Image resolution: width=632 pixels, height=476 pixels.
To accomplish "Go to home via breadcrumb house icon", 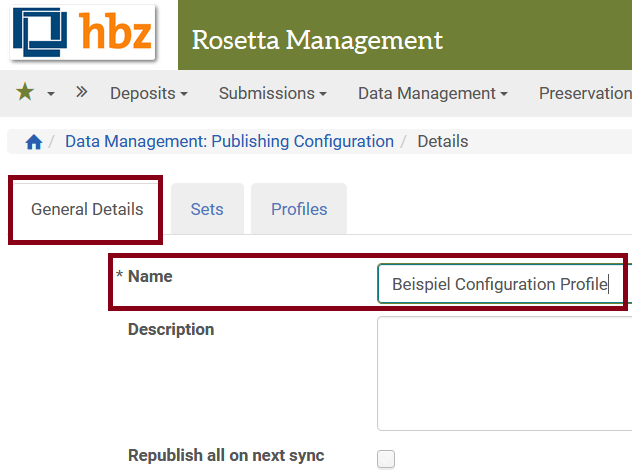I will coord(34,142).
